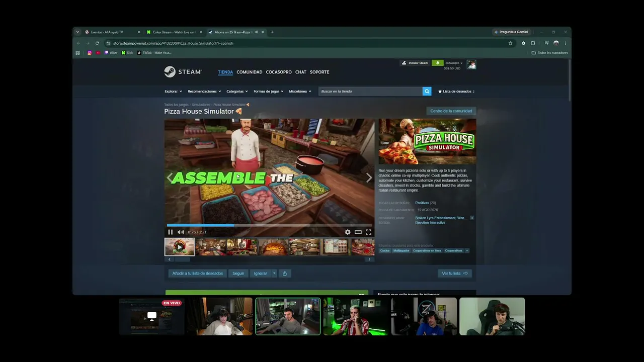Open the TIENDA menu

tap(225, 72)
